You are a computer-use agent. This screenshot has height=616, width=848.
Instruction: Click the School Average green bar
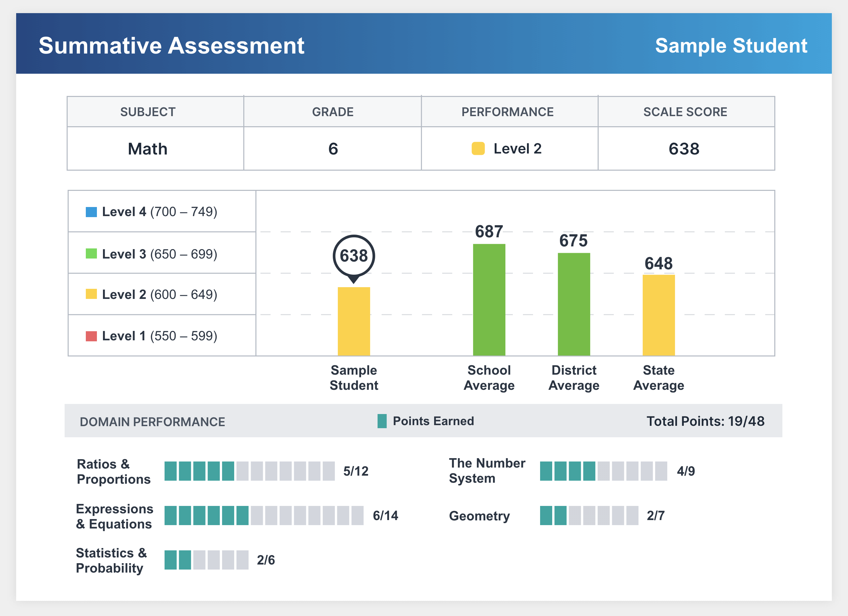click(x=489, y=300)
